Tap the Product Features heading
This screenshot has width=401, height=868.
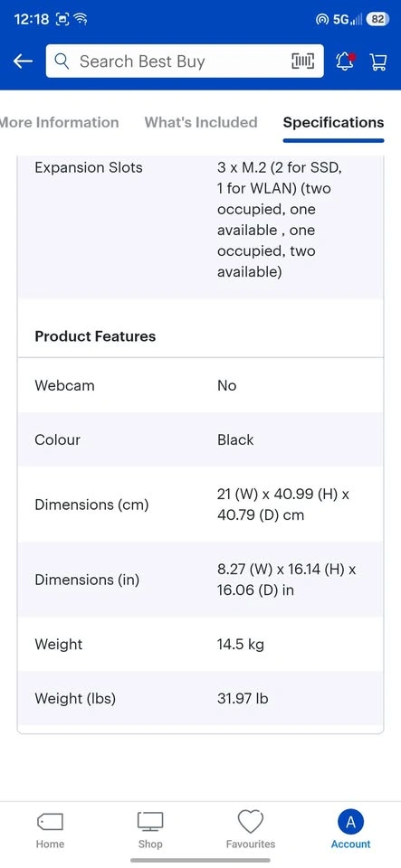click(x=95, y=336)
